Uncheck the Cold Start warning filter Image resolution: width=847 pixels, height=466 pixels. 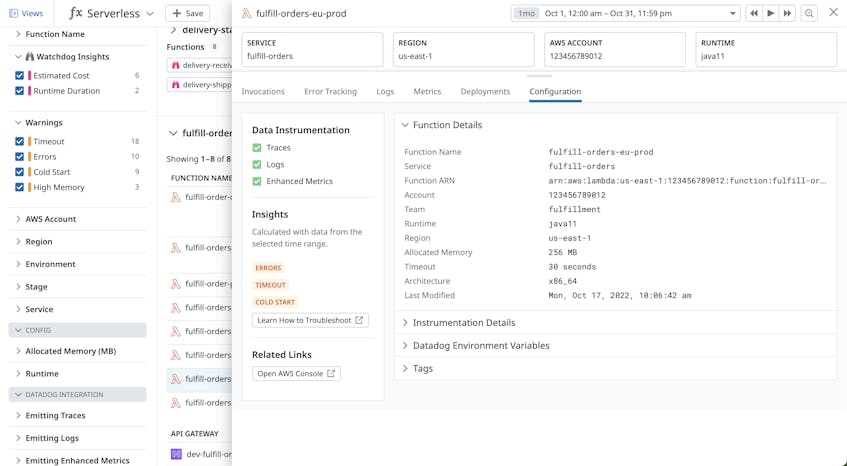point(19,172)
